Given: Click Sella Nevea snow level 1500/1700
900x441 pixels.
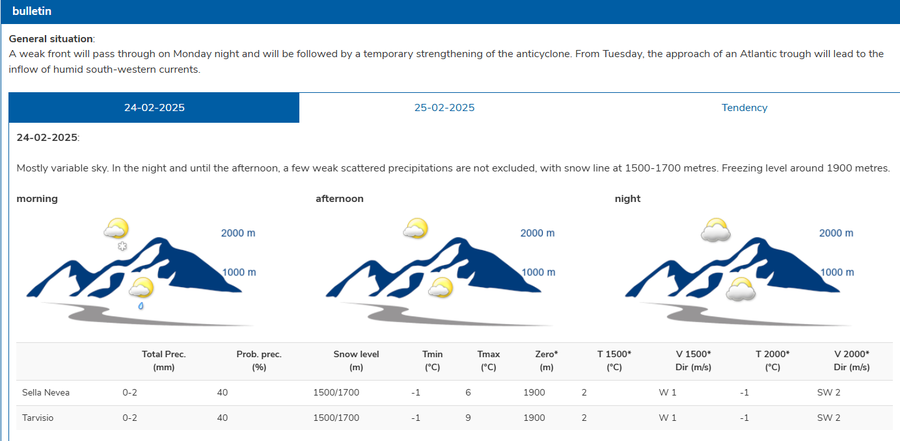Looking at the screenshot, I should (336, 393).
